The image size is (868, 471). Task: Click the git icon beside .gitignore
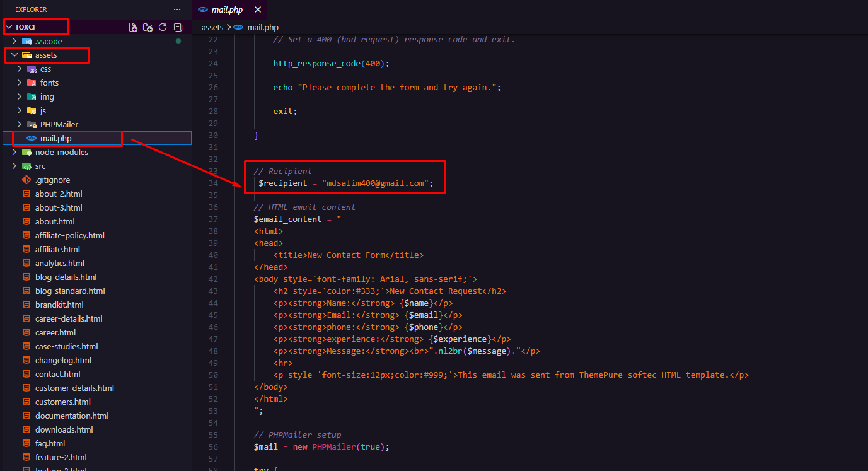(26, 180)
